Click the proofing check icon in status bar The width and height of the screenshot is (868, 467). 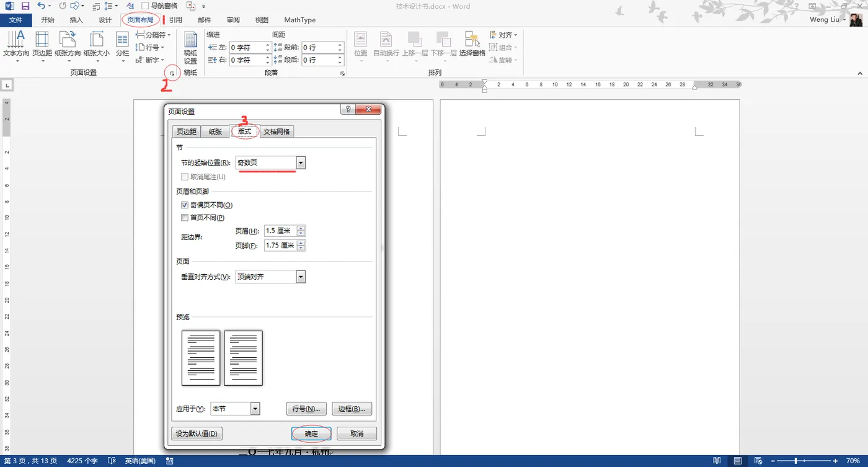click(112, 461)
